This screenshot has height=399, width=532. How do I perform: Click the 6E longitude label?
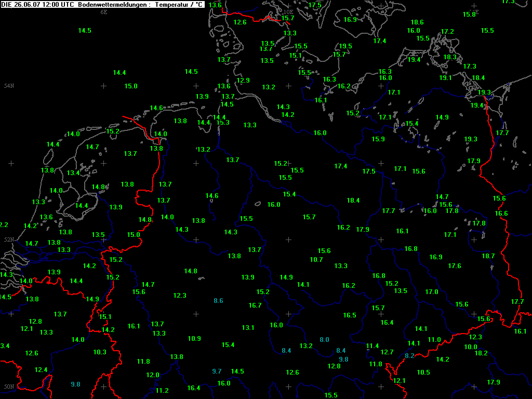pyautogui.click(x=103, y=12)
